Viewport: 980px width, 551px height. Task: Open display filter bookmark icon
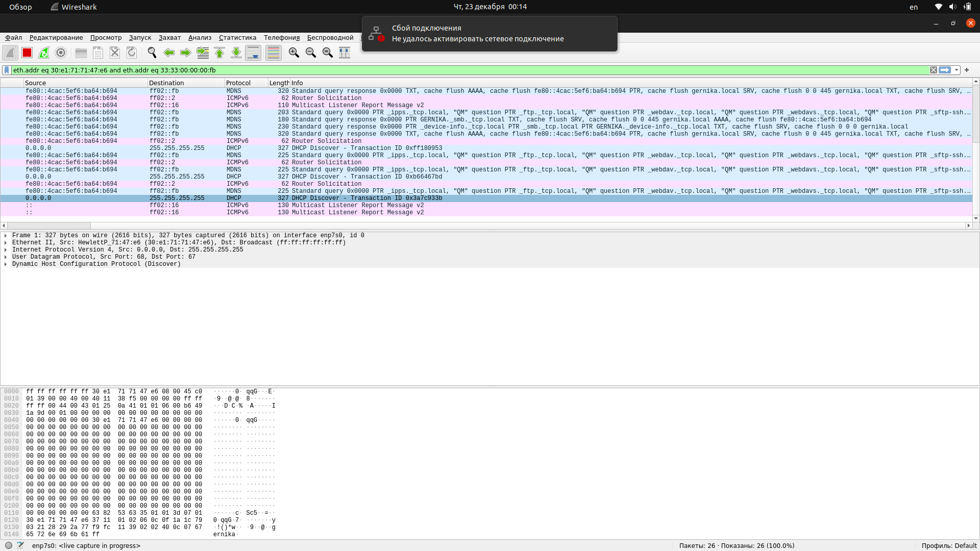click(x=7, y=70)
